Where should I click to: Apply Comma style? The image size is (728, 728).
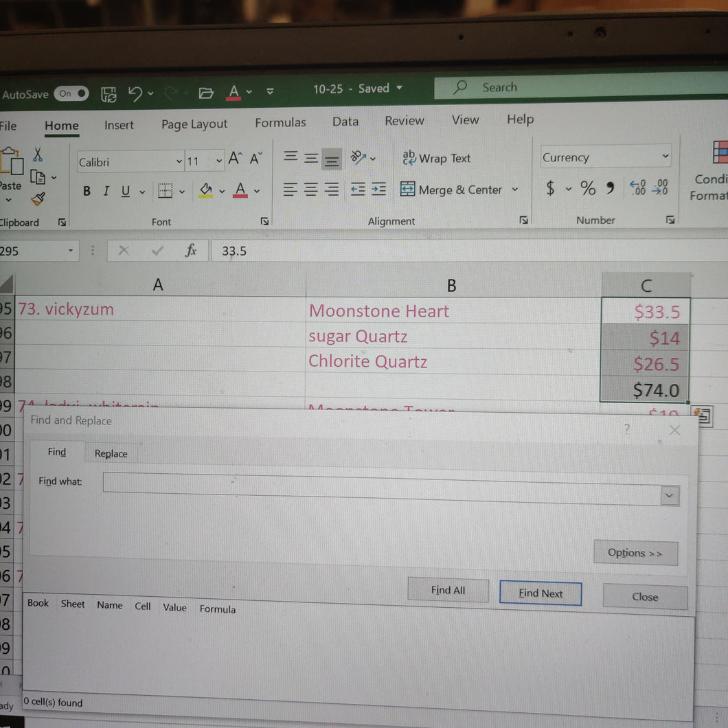[x=610, y=187]
